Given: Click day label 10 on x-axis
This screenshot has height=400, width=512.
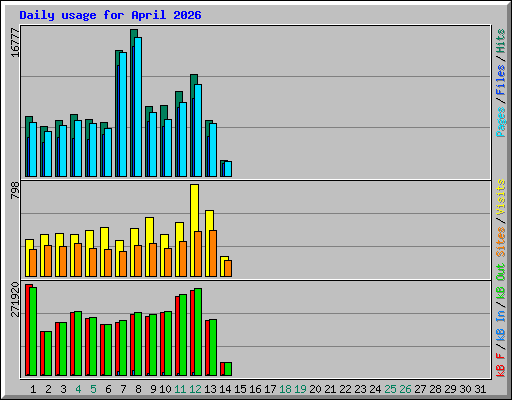Looking at the screenshot, I should pyautogui.click(x=165, y=389).
